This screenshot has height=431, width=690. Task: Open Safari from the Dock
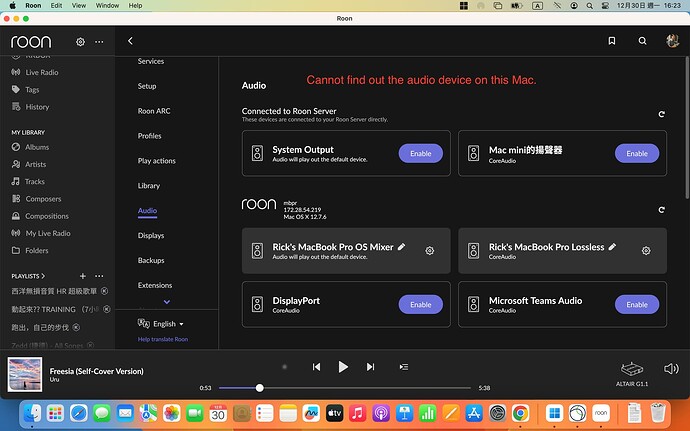tap(79, 413)
